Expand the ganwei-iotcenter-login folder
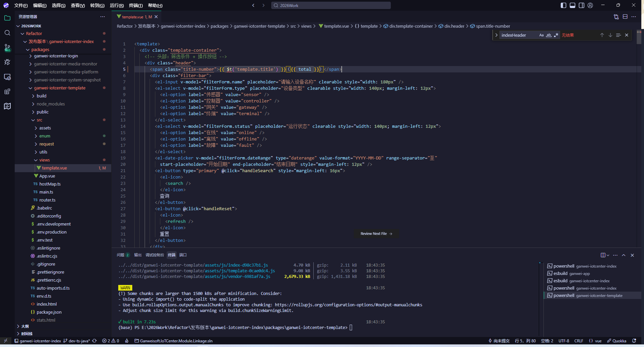The width and height of the screenshot is (644, 347). pos(56,56)
